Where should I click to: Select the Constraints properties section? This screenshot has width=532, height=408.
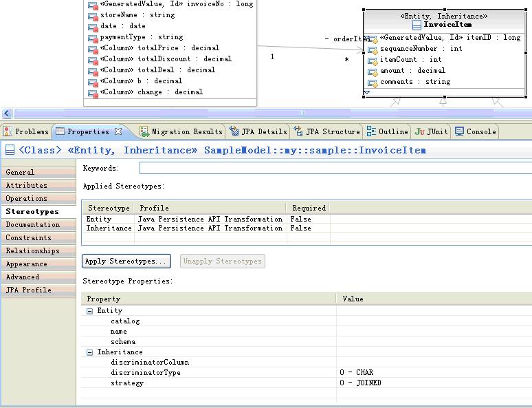(38, 237)
